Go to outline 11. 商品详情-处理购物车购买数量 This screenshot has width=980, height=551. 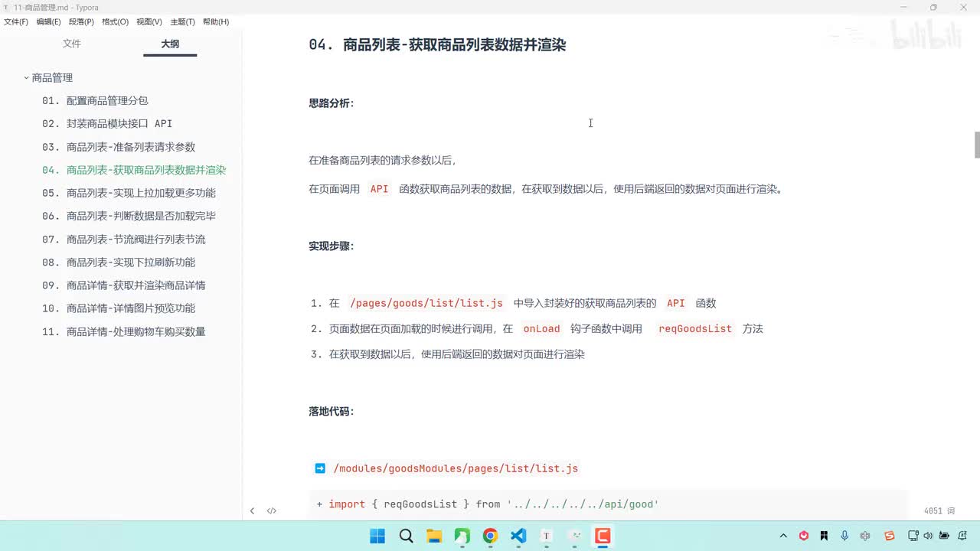[x=124, y=331]
